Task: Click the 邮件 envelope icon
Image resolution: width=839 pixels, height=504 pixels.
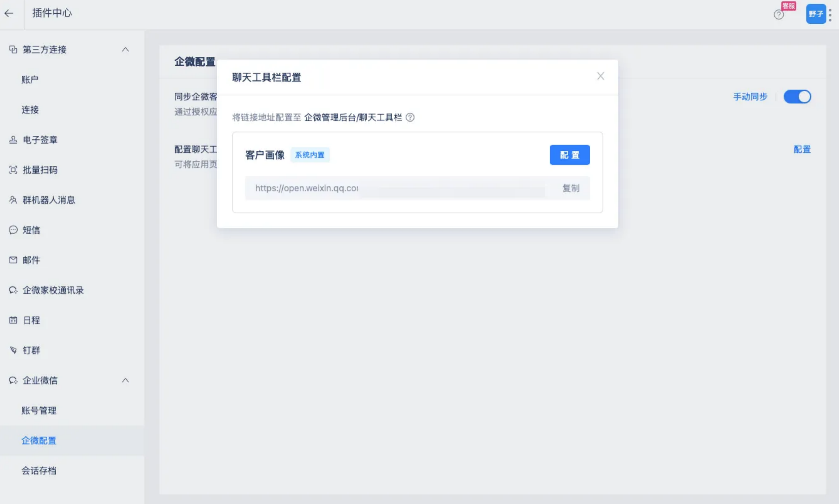Action: tap(13, 260)
